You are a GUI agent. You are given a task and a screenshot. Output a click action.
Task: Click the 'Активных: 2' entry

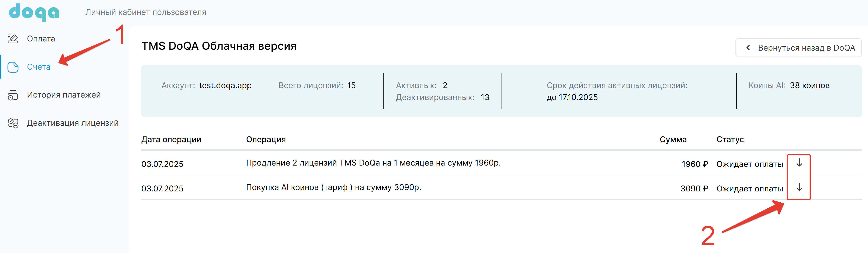(x=422, y=85)
